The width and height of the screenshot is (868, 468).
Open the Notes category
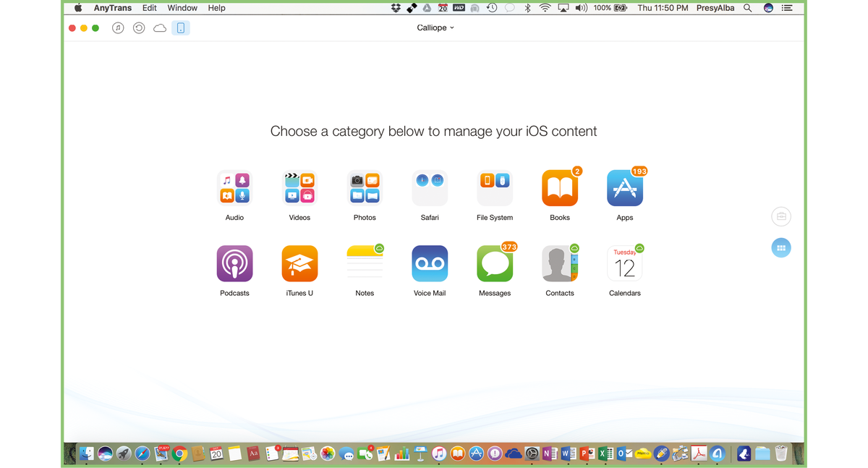365,263
